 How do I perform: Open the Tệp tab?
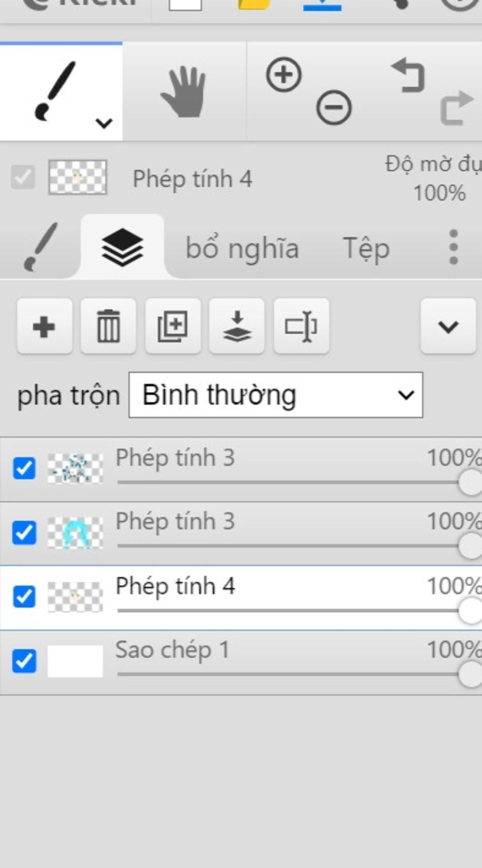point(366,248)
